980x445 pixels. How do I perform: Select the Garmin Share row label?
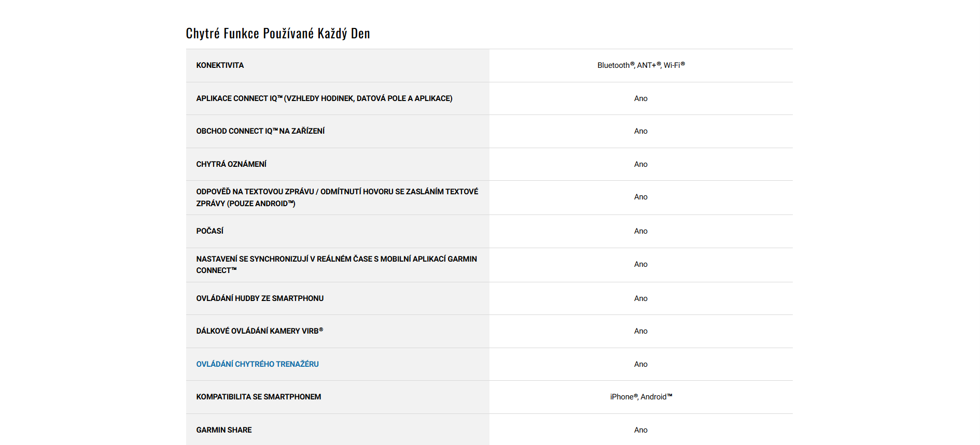point(224,430)
